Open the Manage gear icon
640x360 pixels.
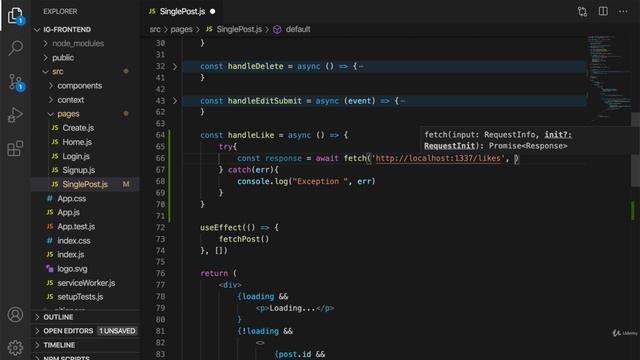(16, 347)
